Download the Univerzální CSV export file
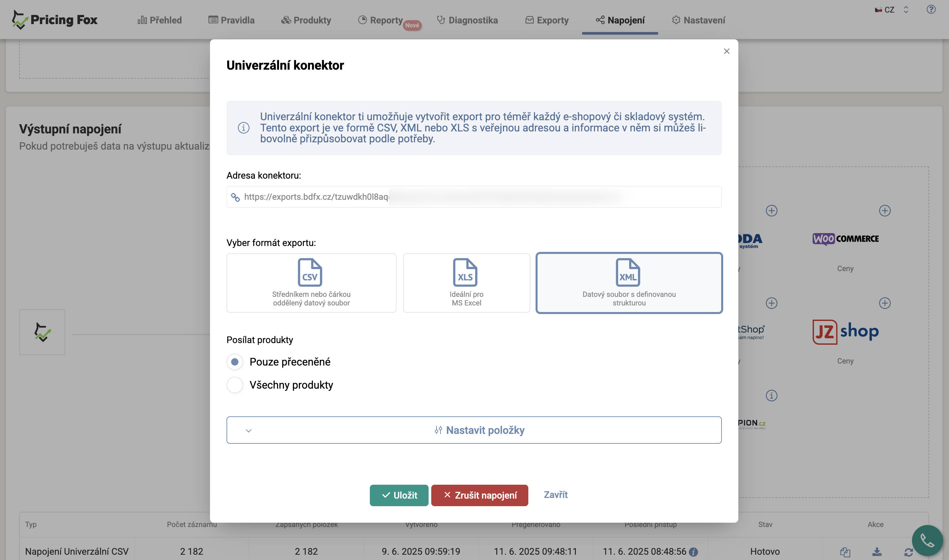This screenshot has height=560, width=949. [877, 553]
